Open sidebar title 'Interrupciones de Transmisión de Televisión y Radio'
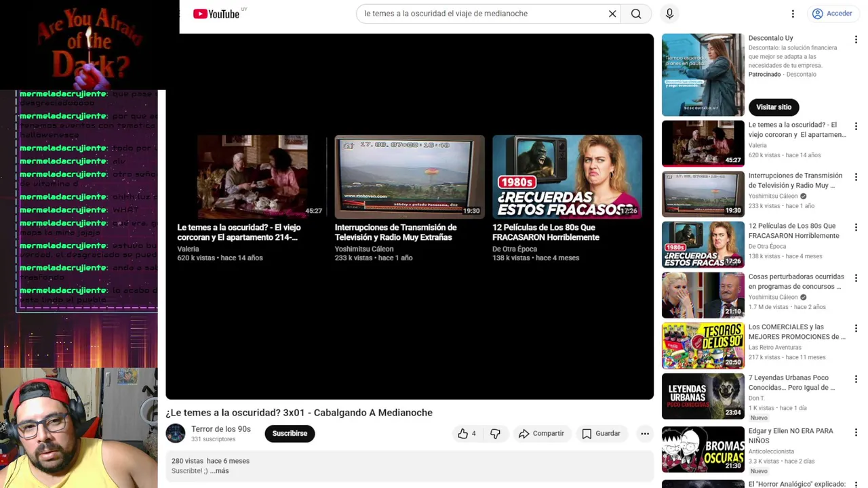This screenshot has width=868, height=488. (795, 180)
